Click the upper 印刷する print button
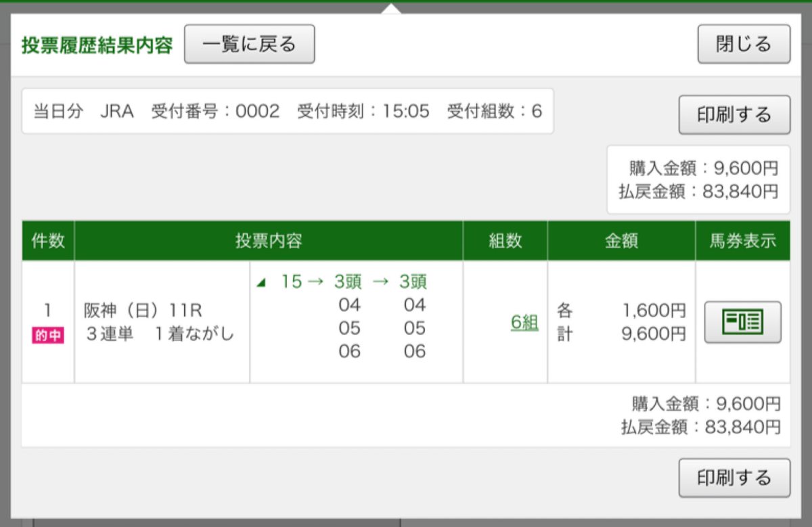The width and height of the screenshot is (812, 527). [x=734, y=115]
